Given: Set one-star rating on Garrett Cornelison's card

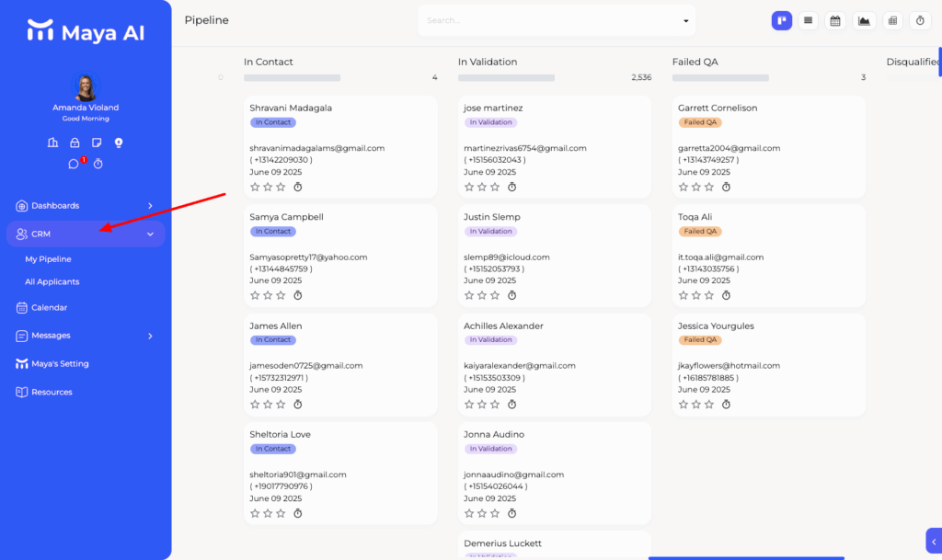Looking at the screenshot, I should pos(684,188).
